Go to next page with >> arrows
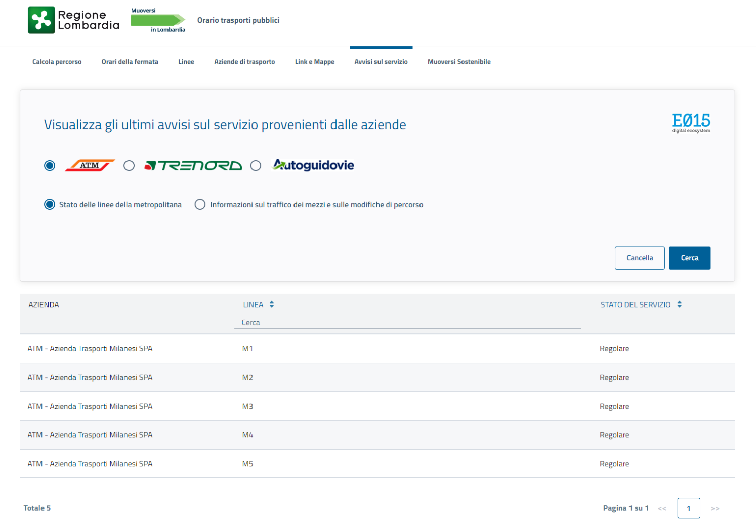This screenshot has height=532, width=756. (715, 508)
